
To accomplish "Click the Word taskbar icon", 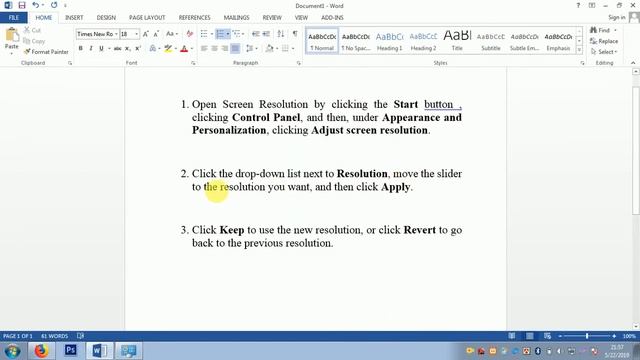I will (x=100, y=351).
